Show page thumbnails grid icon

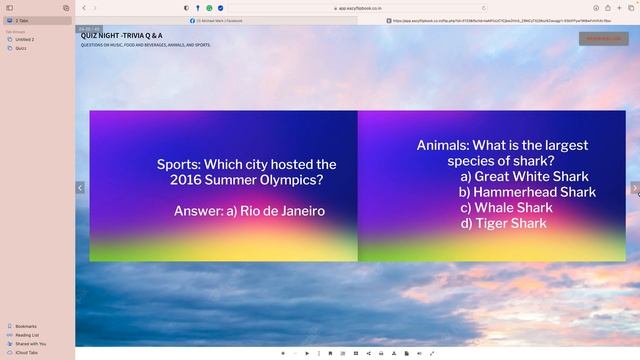(356, 353)
